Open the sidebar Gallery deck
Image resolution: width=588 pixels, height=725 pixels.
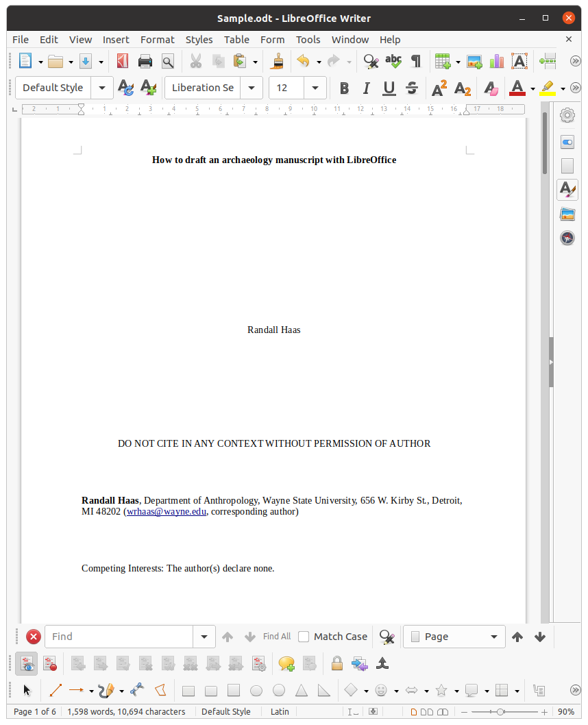pos(567,214)
